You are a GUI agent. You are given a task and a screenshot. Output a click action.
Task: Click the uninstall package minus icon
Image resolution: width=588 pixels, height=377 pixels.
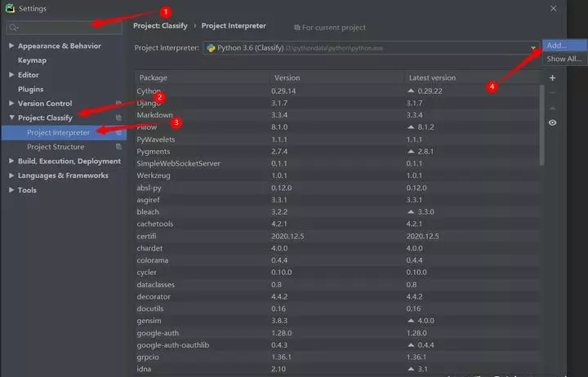pos(552,93)
